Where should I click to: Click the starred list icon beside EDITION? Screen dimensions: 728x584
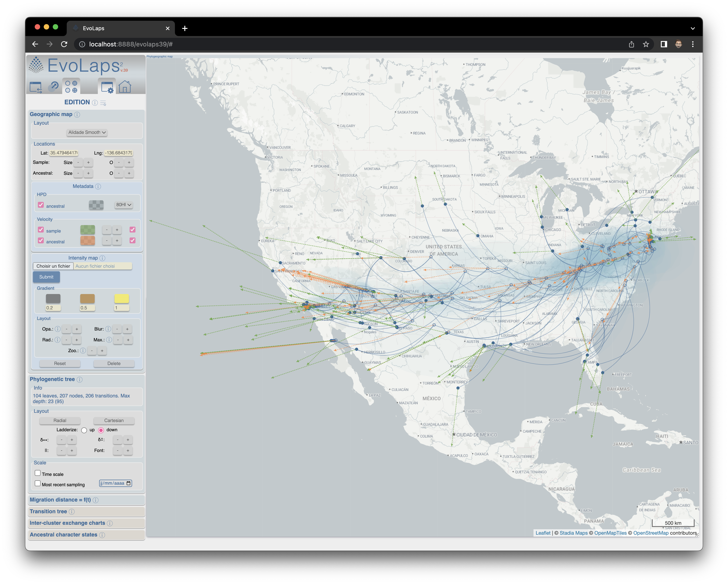tap(103, 103)
